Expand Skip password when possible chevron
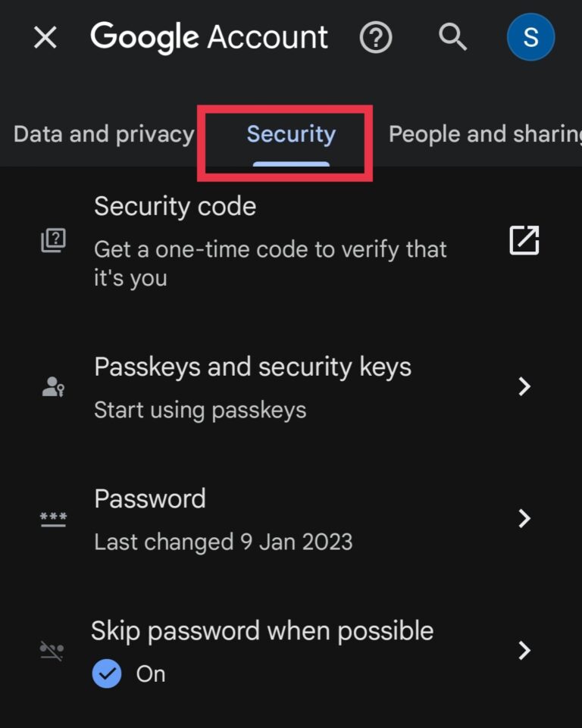This screenshot has height=728, width=582. pyautogui.click(x=524, y=650)
